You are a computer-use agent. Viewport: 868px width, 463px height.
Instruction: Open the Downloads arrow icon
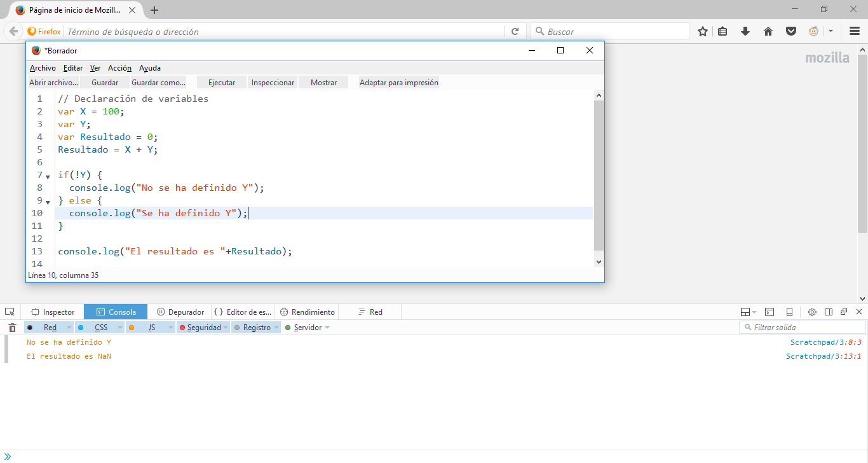[745, 31]
